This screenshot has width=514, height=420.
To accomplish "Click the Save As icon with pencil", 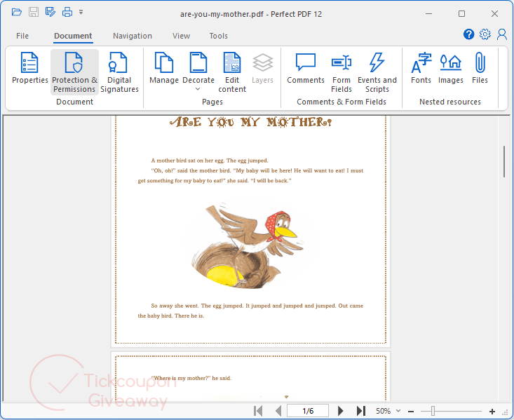I will point(50,13).
